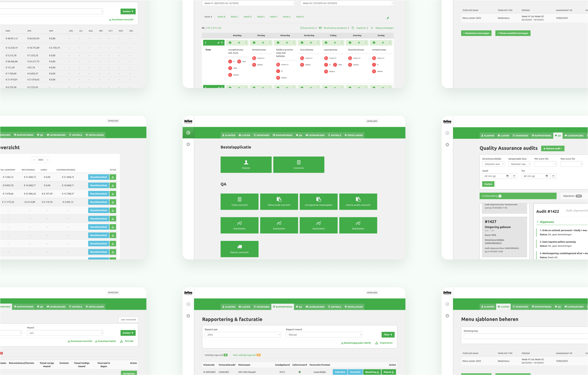Click the Filter button
Screen dimensions: 588x375
point(388,335)
